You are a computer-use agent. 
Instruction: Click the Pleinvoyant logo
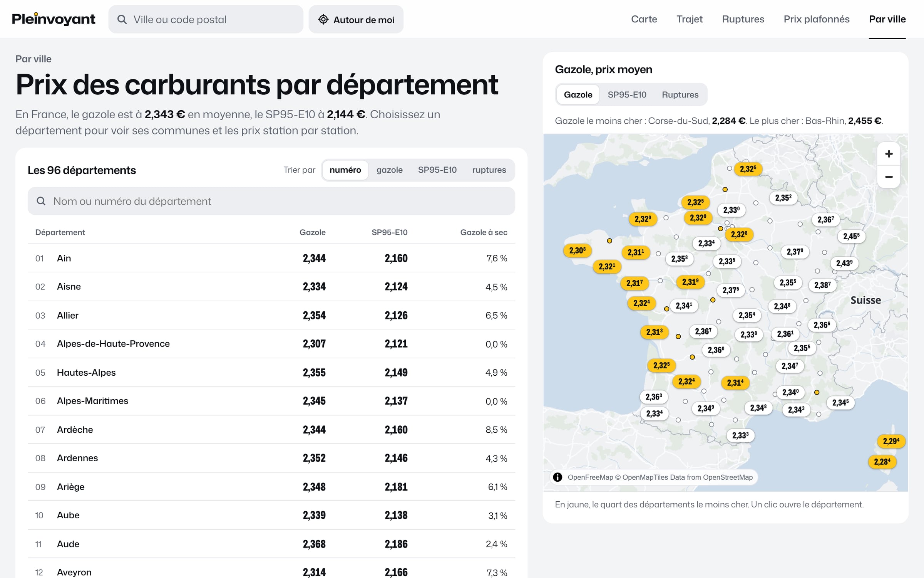click(54, 19)
